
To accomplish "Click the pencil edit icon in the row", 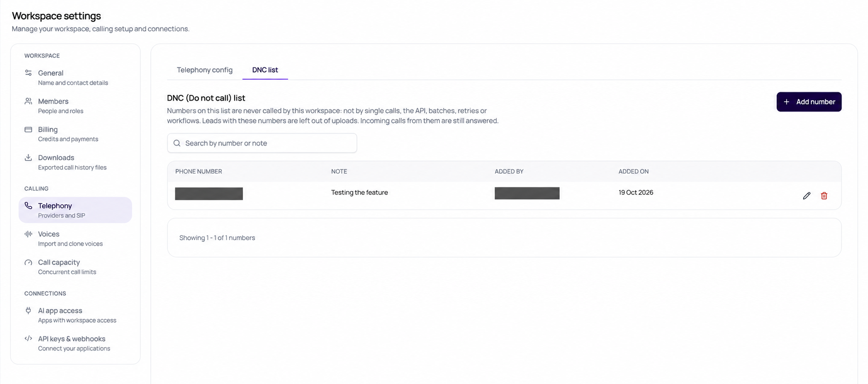I will click(806, 196).
